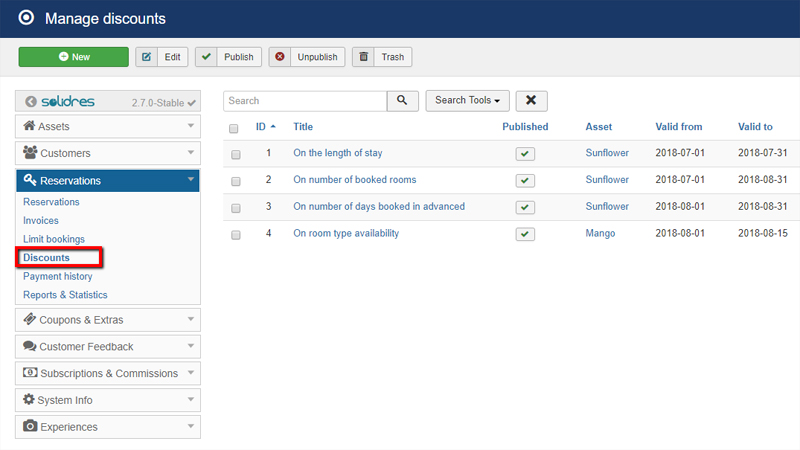Expand the Assets sidebar section
The image size is (800, 450).
pyautogui.click(x=108, y=127)
